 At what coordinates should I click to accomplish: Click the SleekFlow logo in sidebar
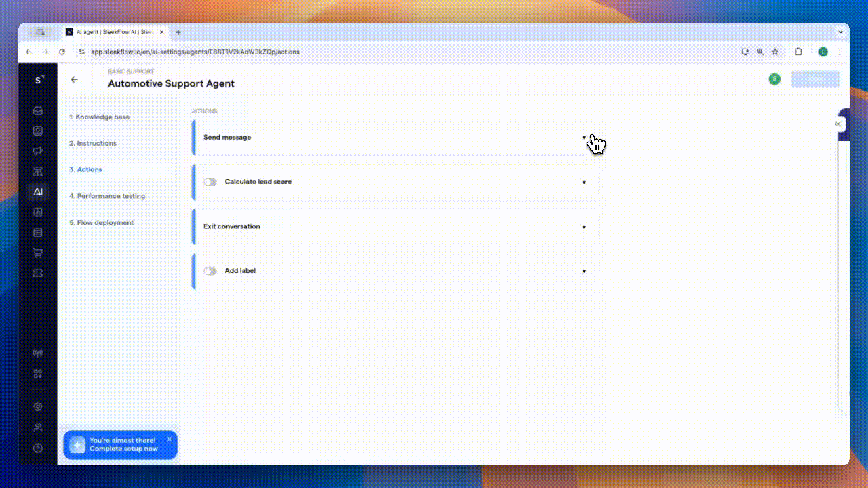[39, 80]
